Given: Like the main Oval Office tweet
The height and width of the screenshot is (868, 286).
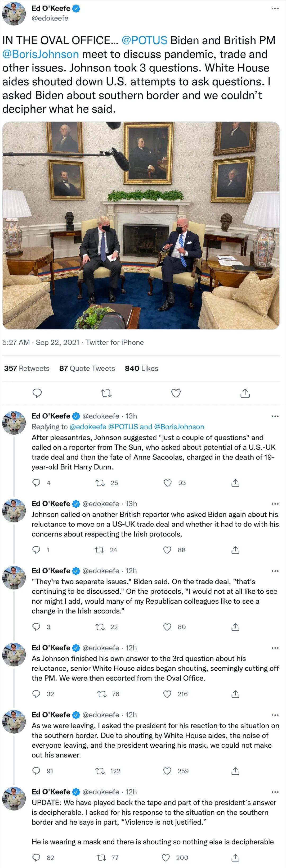Looking at the screenshot, I should tap(176, 393).
